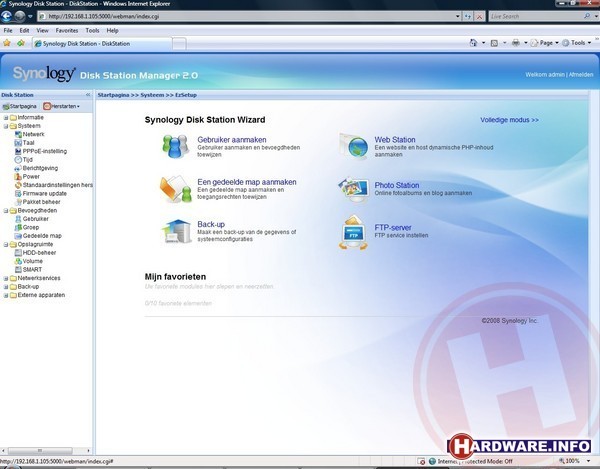This screenshot has height=469, width=600.
Task: Click the Back-up wizard building icon
Action: [x=176, y=231]
